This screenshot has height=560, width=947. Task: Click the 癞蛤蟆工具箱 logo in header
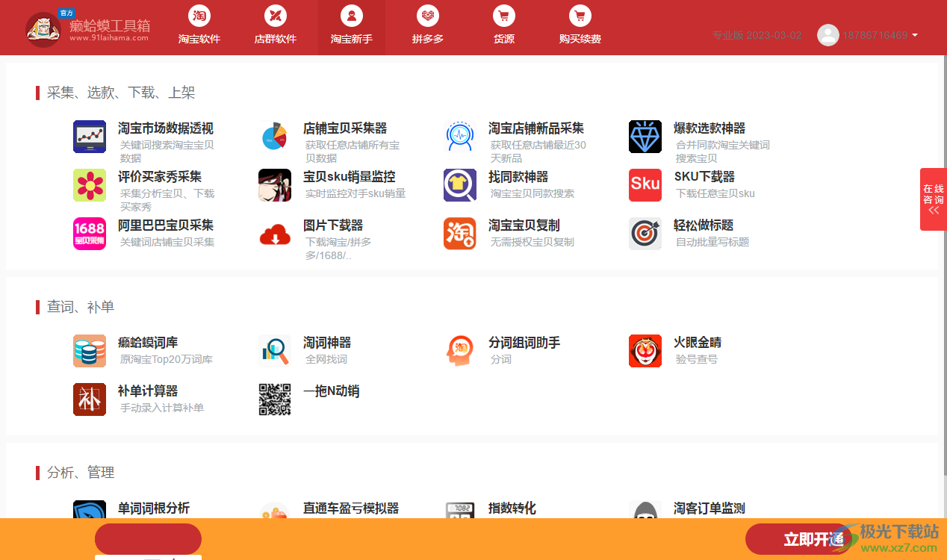pyautogui.click(x=88, y=28)
